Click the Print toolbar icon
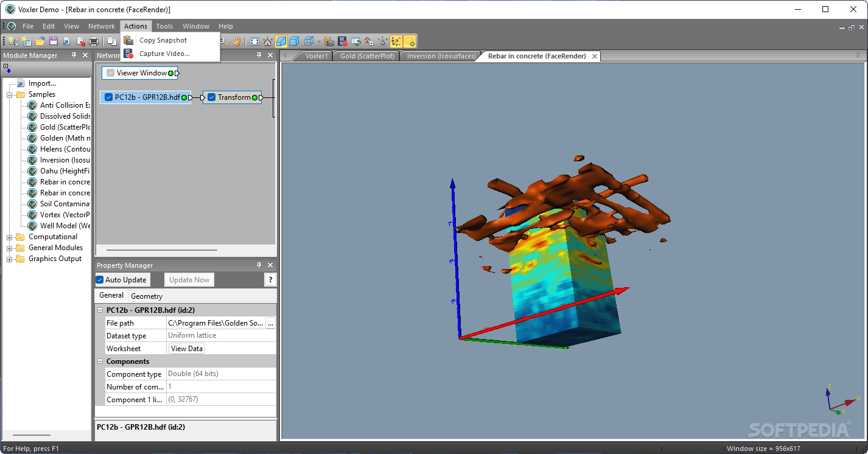 94,41
